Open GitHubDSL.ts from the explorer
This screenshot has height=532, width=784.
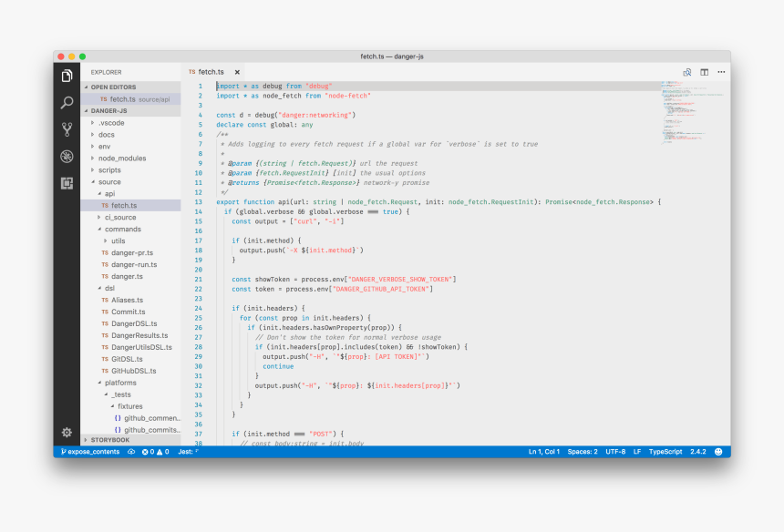[x=134, y=371]
